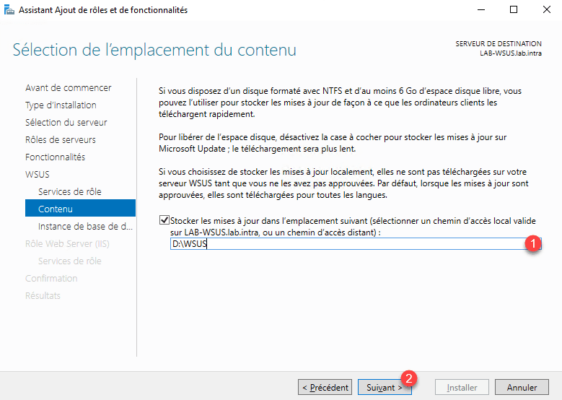Uncheck the 'Stocker les mises à jour' checkbox
Image resolution: width=562 pixels, height=400 pixels.
(164, 220)
